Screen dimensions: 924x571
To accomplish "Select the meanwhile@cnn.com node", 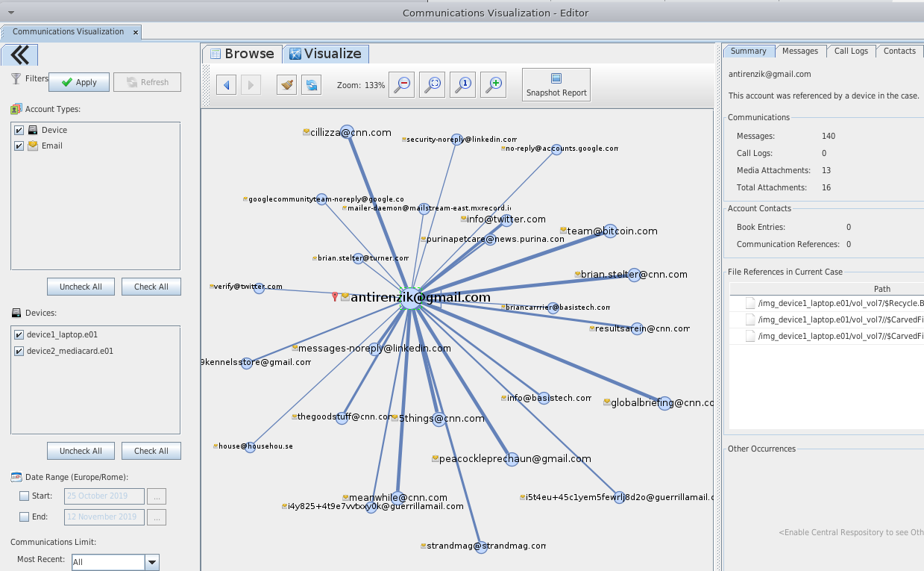I will pos(399,496).
